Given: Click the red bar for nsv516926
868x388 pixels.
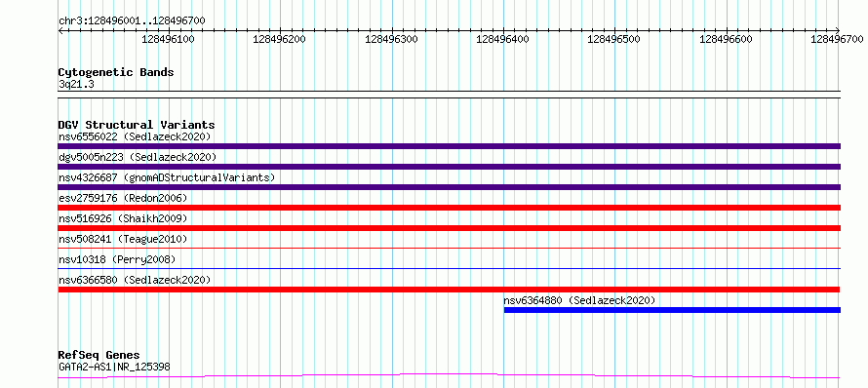Looking at the screenshot, I should [449, 228].
